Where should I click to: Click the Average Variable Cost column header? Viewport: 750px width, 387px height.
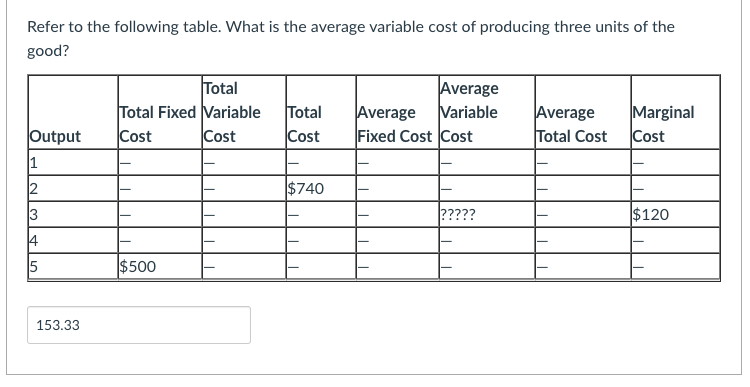(x=486, y=112)
